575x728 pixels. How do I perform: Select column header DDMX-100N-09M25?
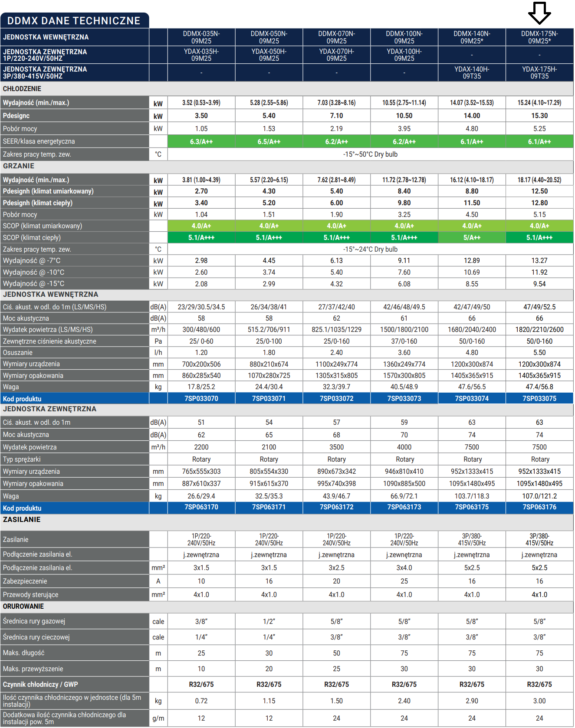click(404, 37)
